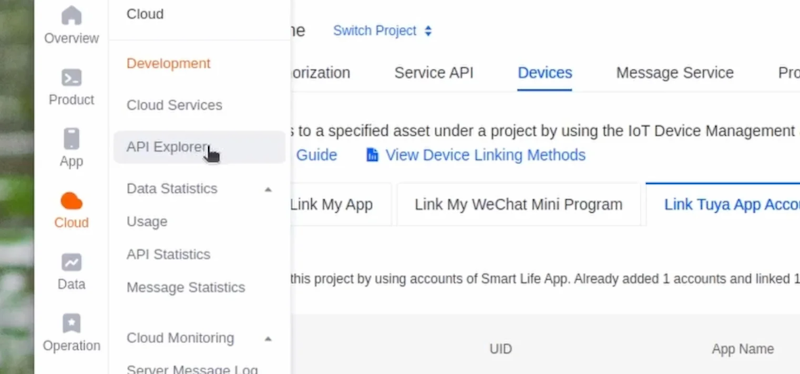Open Usage under Data Statistics

(x=147, y=222)
